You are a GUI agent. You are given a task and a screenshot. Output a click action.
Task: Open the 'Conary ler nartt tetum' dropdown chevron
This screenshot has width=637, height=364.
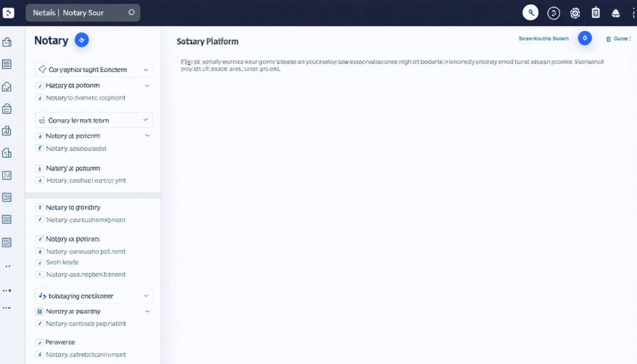point(145,120)
